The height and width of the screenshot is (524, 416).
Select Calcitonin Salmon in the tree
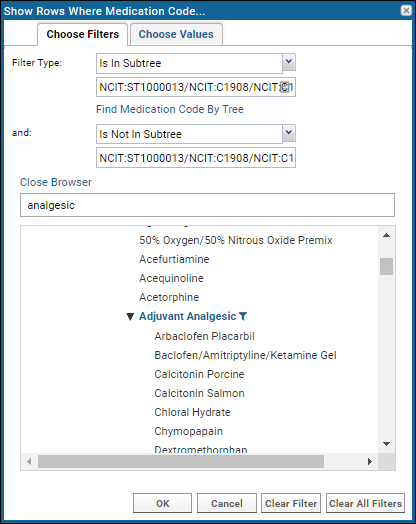tap(199, 393)
